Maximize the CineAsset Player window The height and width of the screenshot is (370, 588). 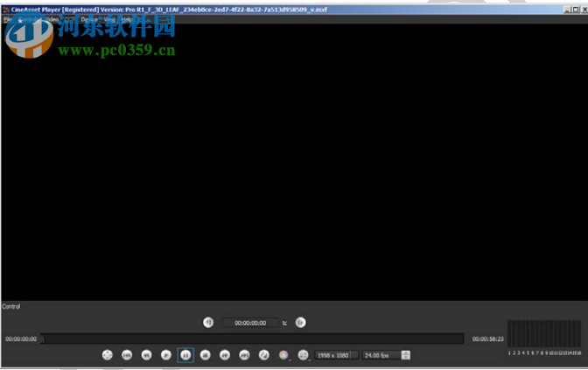coord(576,10)
